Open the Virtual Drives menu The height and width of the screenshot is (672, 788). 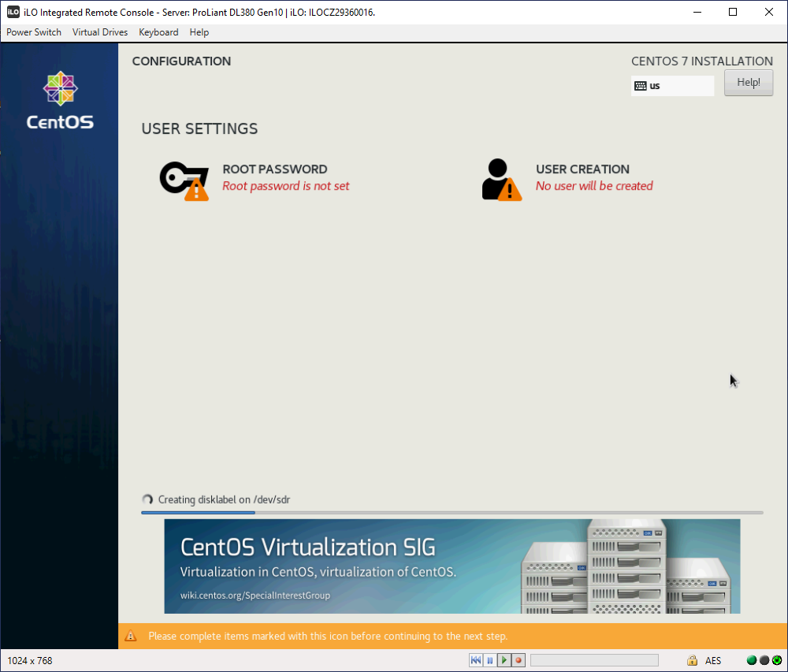[100, 32]
